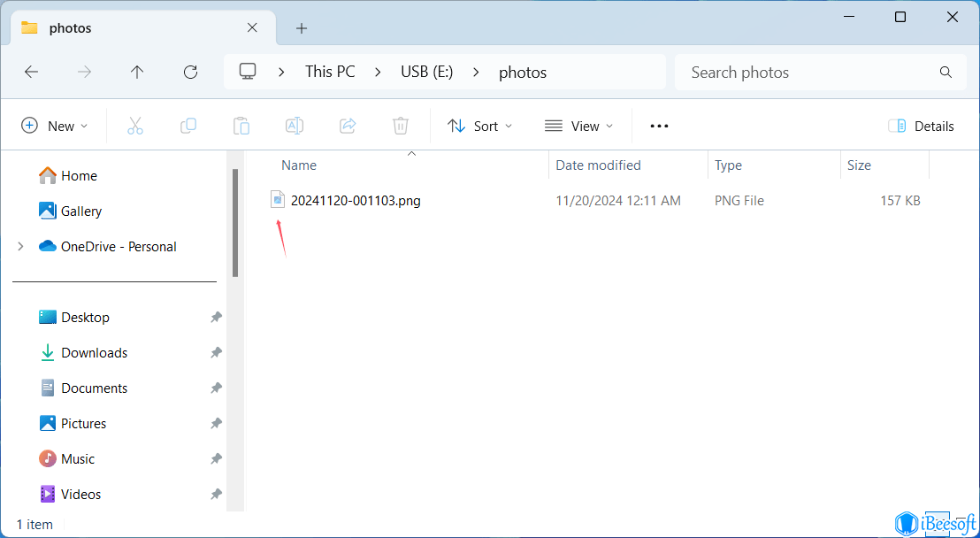Cut the selected file using the scissors icon
The width and height of the screenshot is (980, 538).
[x=134, y=126]
